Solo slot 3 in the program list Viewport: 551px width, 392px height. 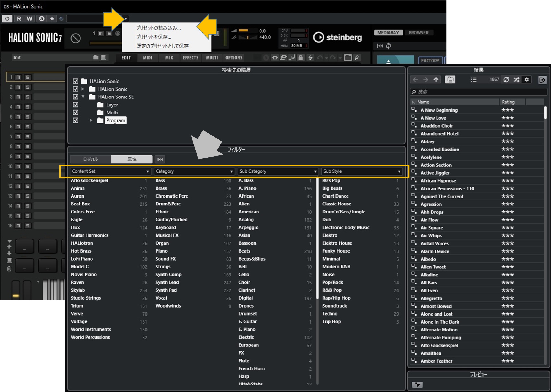pos(28,97)
